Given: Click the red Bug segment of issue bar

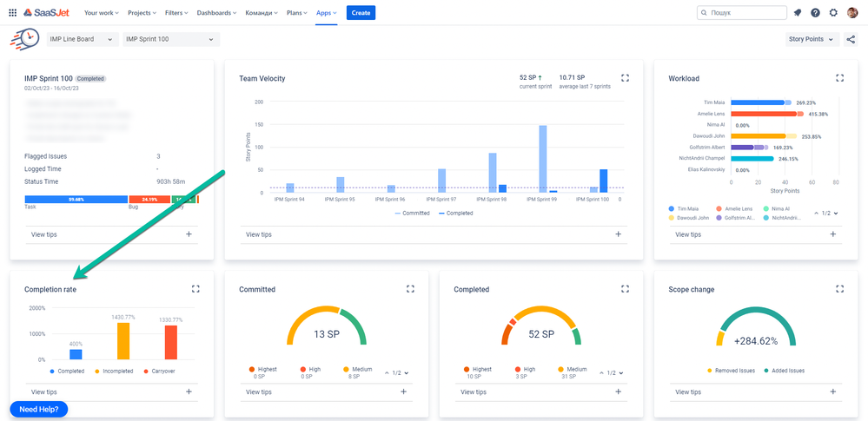Looking at the screenshot, I should pos(149,199).
